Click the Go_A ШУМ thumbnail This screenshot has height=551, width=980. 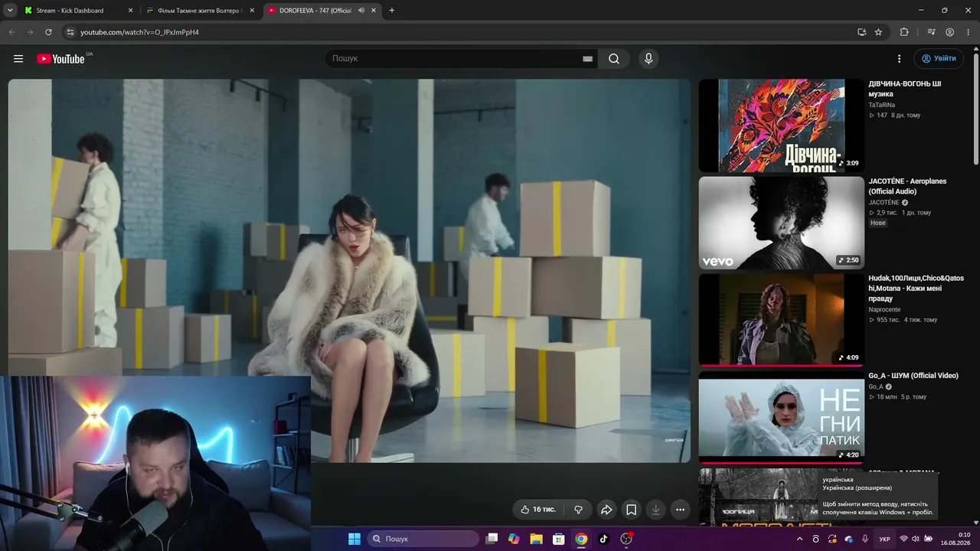point(781,417)
